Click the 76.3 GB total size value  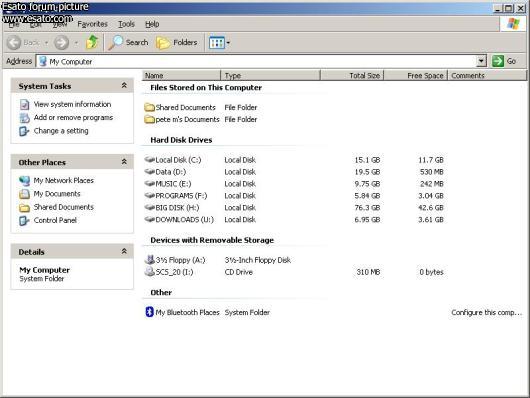(367, 208)
